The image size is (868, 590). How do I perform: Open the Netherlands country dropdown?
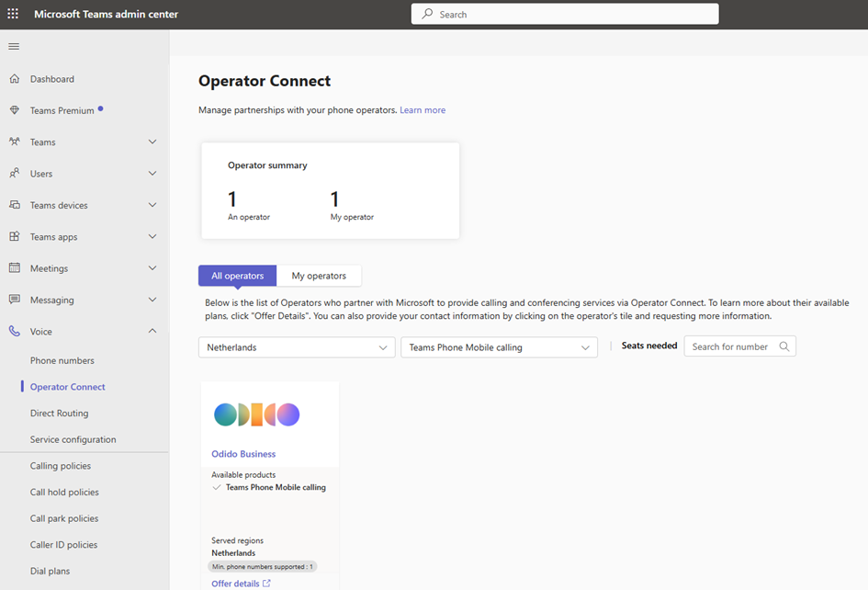297,347
